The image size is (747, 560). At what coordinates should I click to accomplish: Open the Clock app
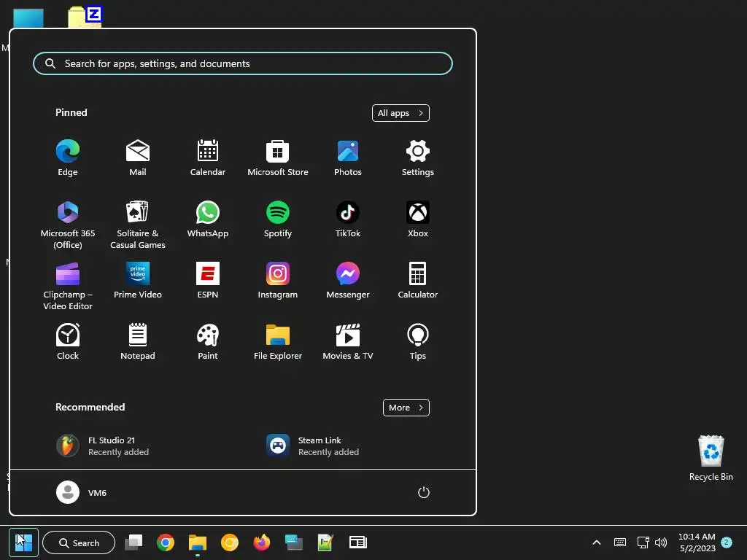(68, 341)
